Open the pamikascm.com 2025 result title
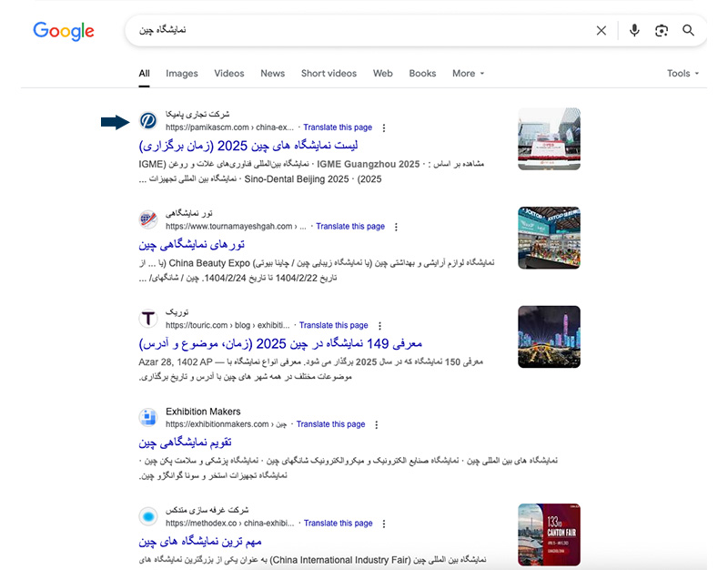The image size is (728, 570). 248,146
